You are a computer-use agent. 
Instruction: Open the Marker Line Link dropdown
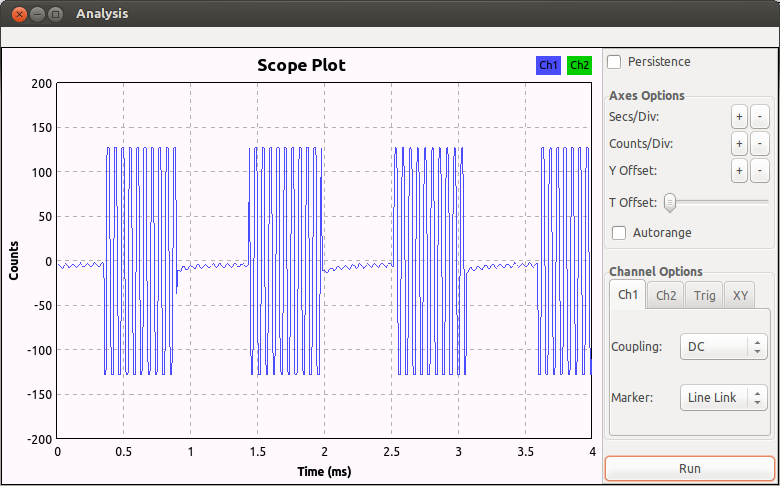pyautogui.click(x=723, y=397)
